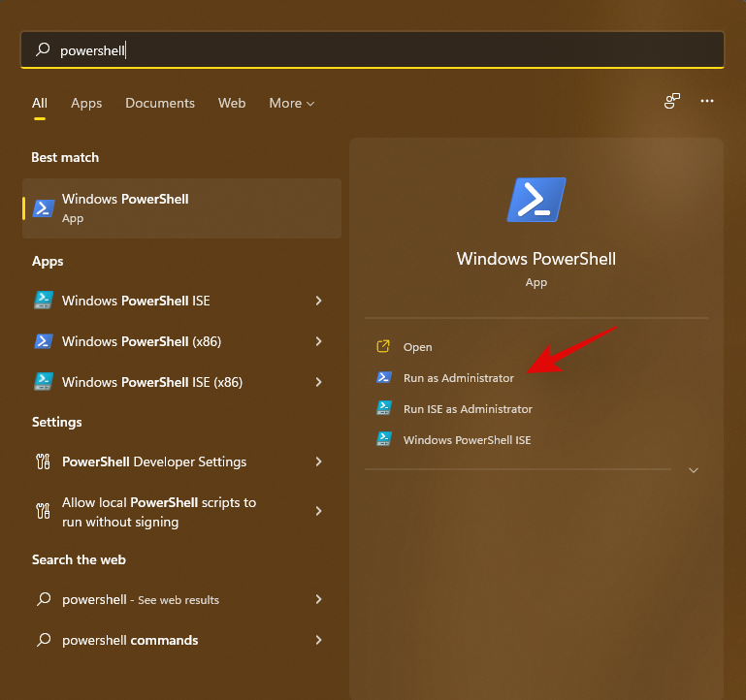Click the connected accounts icon near the top right

click(671, 101)
